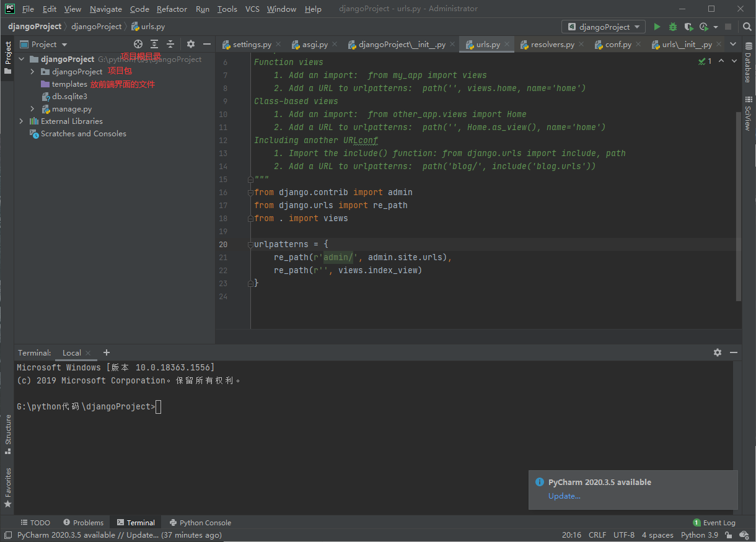Open Project panel settings gear
This screenshot has width=756, height=542.
point(191,44)
